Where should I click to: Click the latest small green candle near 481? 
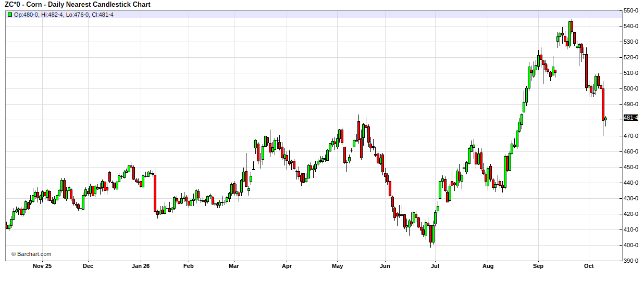[x=605, y=119]
